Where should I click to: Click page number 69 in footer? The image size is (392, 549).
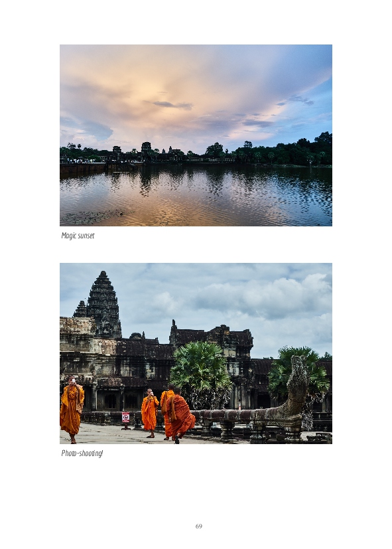(198, 526)
